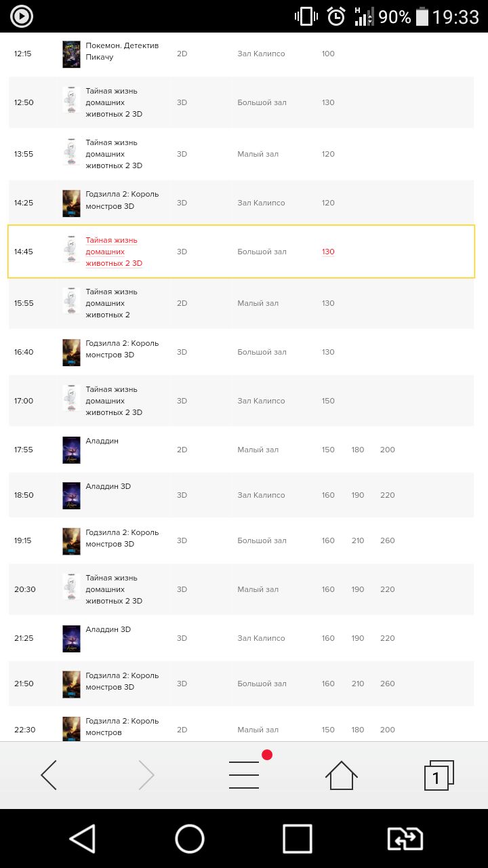Open the highlighted red 14:45 movie title link
Screen dimensions: 488x868
[x=114, y=252]
